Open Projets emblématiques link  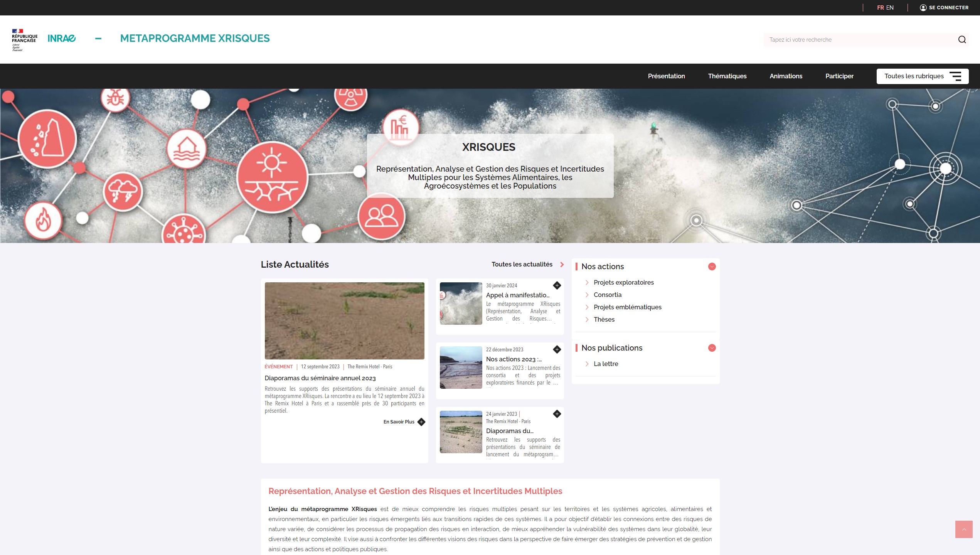pyautogui.click(x=627, y=307)
